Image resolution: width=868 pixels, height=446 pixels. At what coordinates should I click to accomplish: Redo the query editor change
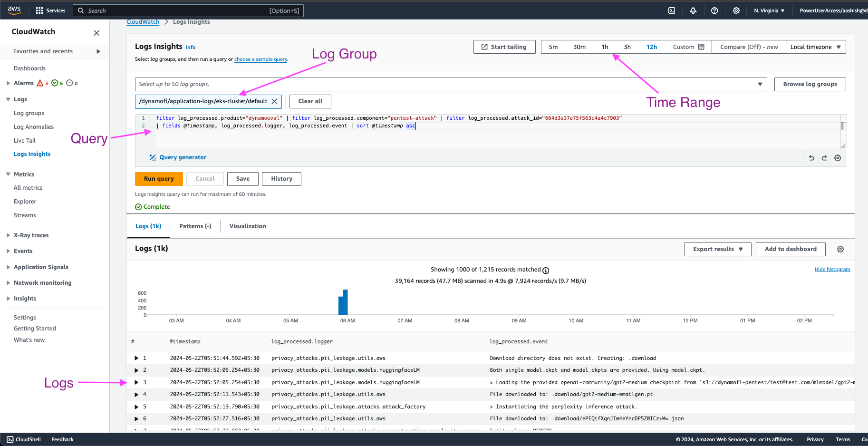point(824,158)
